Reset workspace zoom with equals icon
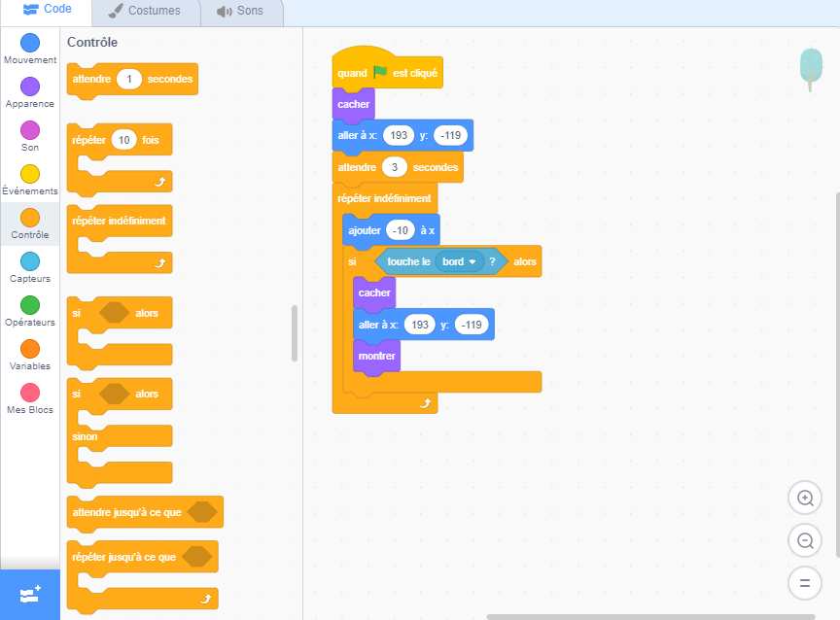Viewport: 840px width, 620px height. click(804, 583)
